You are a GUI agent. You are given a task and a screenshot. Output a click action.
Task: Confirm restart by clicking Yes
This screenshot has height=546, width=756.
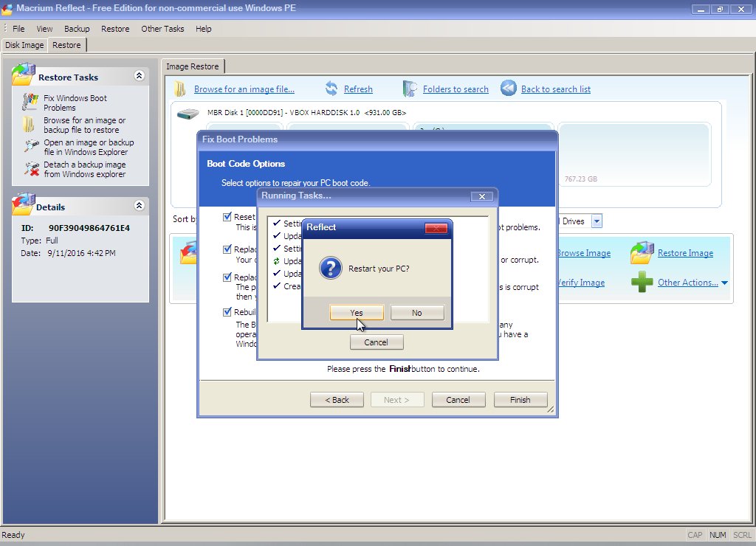357,313
